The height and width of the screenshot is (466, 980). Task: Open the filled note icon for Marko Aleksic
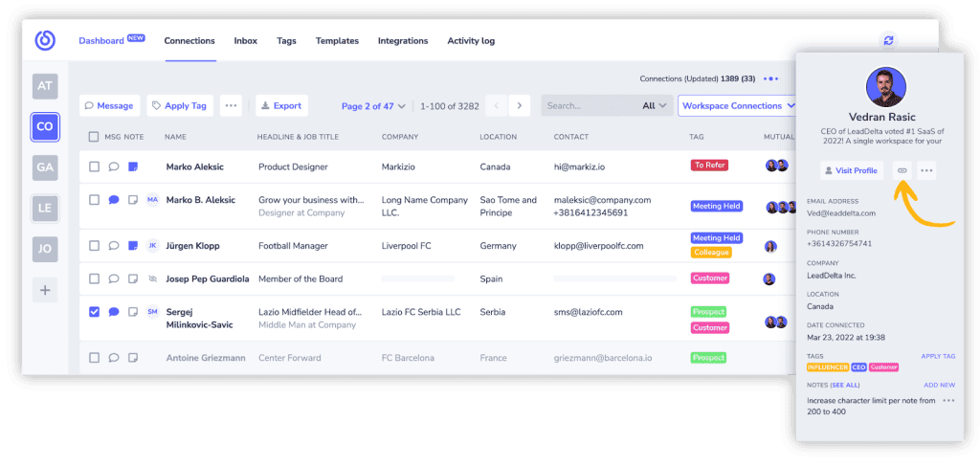pyautogui.click(x=132, y=166)
